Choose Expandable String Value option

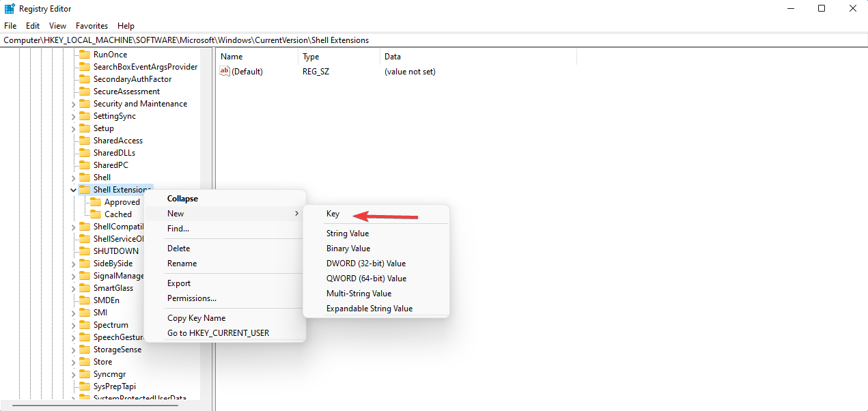point(376,309)
